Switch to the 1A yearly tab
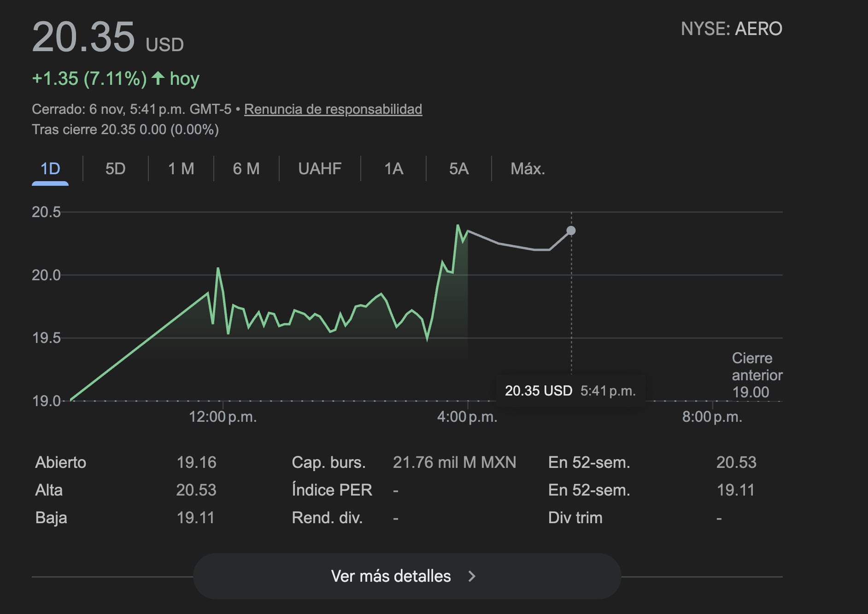868x614 pixels. pyautogui.click(x=393, y=169)
